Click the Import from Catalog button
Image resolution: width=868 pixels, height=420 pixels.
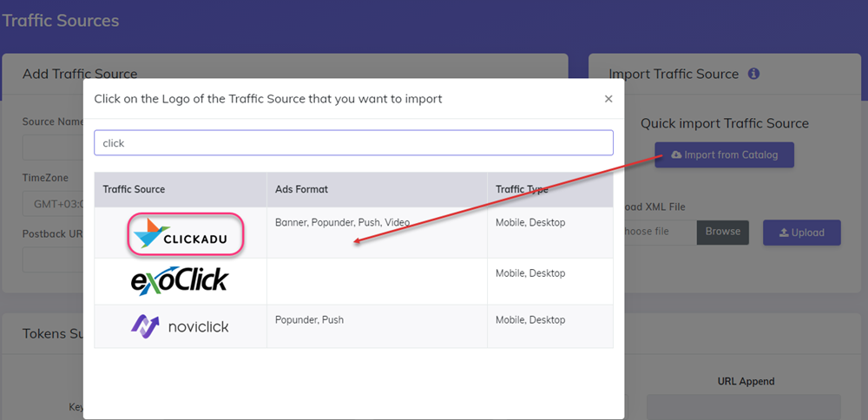click(724, 155)
